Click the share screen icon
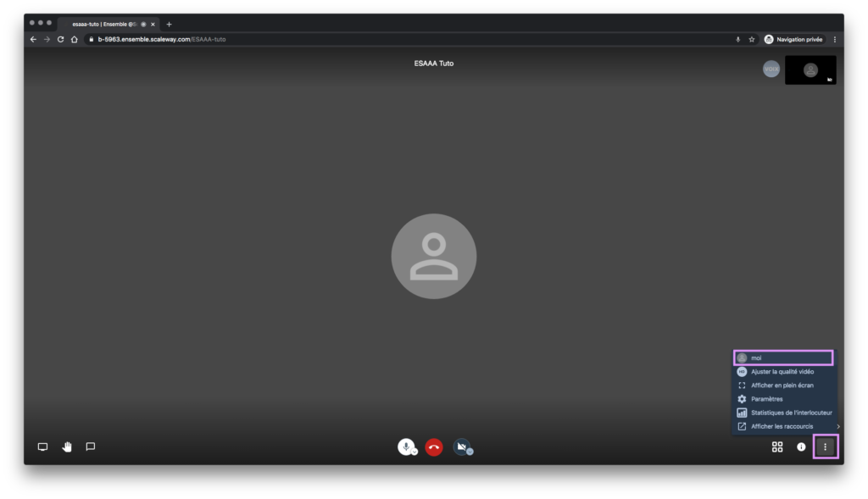Viewport: 868px width, 499px height. [42, 446]
